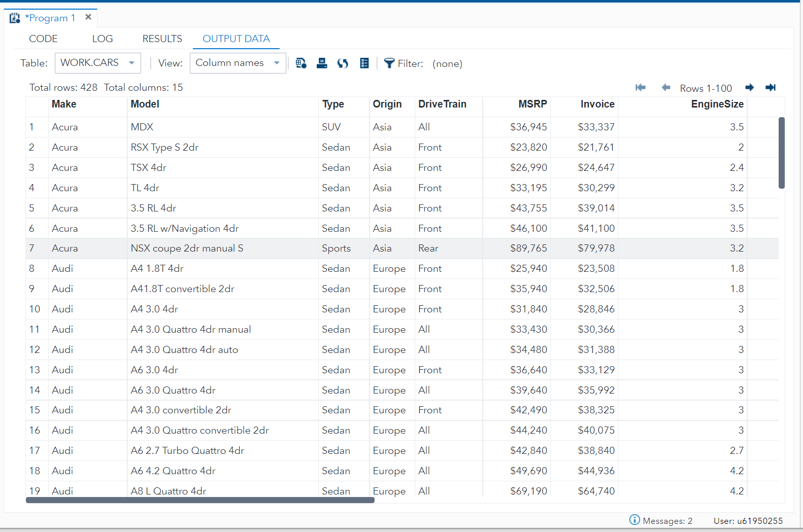Open the Column names view dropdown

coord(238,63)
